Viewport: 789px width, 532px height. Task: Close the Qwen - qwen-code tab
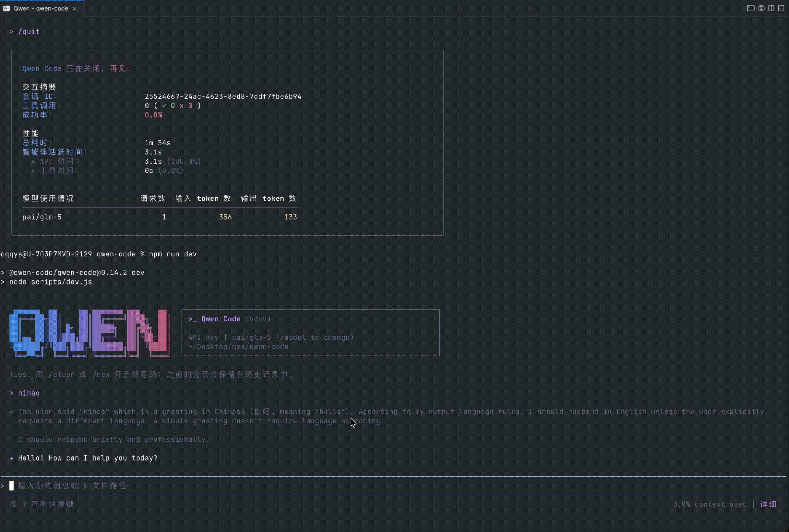pos(75,8)
